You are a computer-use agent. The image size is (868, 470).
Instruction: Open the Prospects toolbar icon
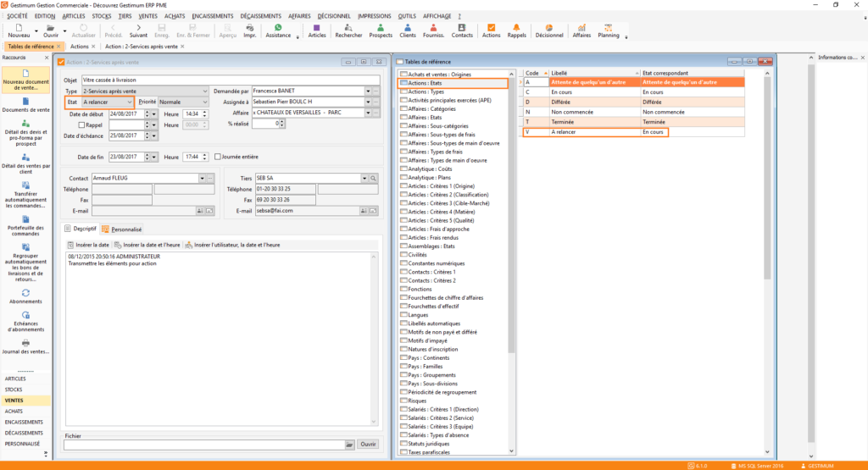(381, 28)
